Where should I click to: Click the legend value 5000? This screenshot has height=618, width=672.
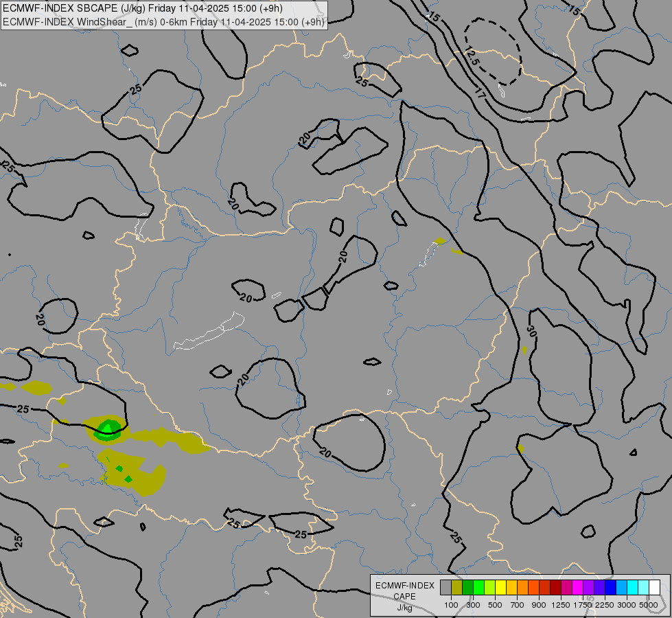coord(649,605)
